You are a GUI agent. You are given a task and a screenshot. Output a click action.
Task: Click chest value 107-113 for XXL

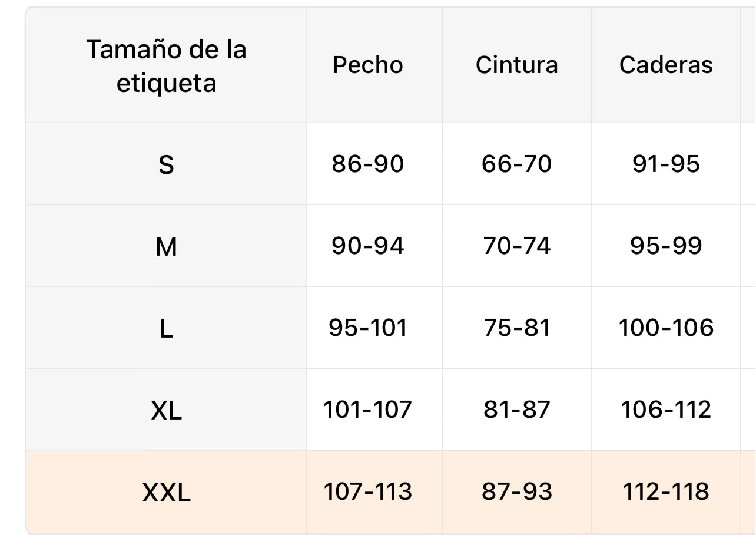pyautogui.click(x=368, y=491)
